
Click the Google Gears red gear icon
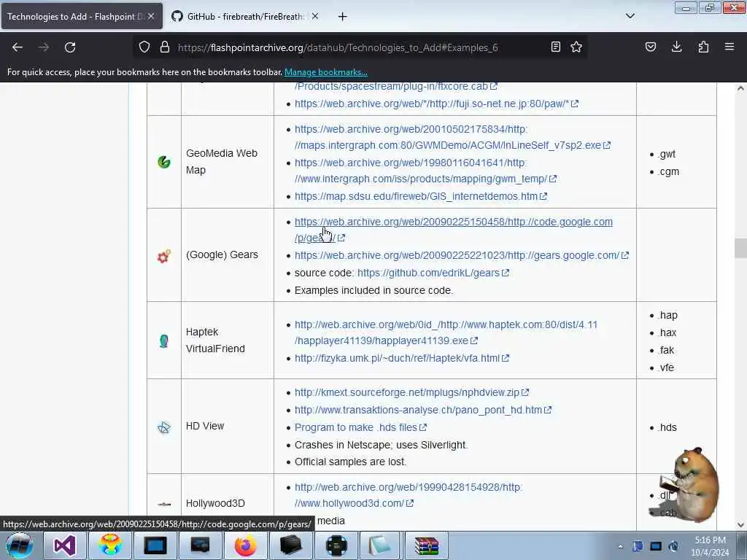(x=164, y=256)
